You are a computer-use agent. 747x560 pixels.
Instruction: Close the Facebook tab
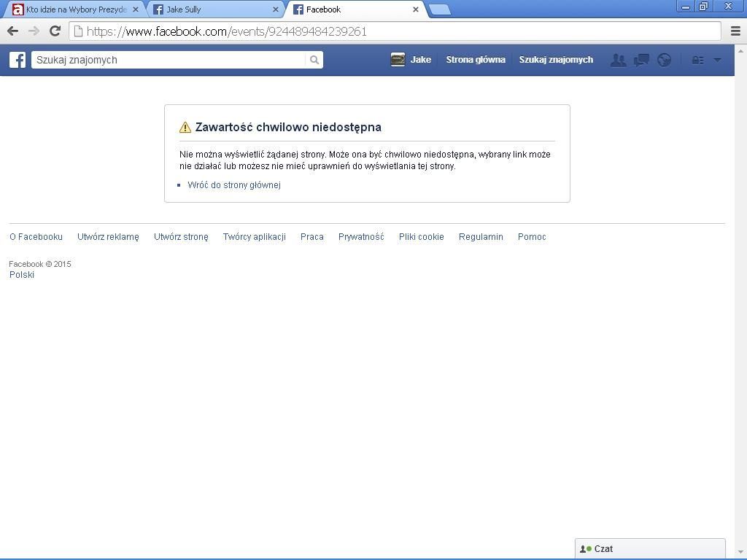coord(415,9)
